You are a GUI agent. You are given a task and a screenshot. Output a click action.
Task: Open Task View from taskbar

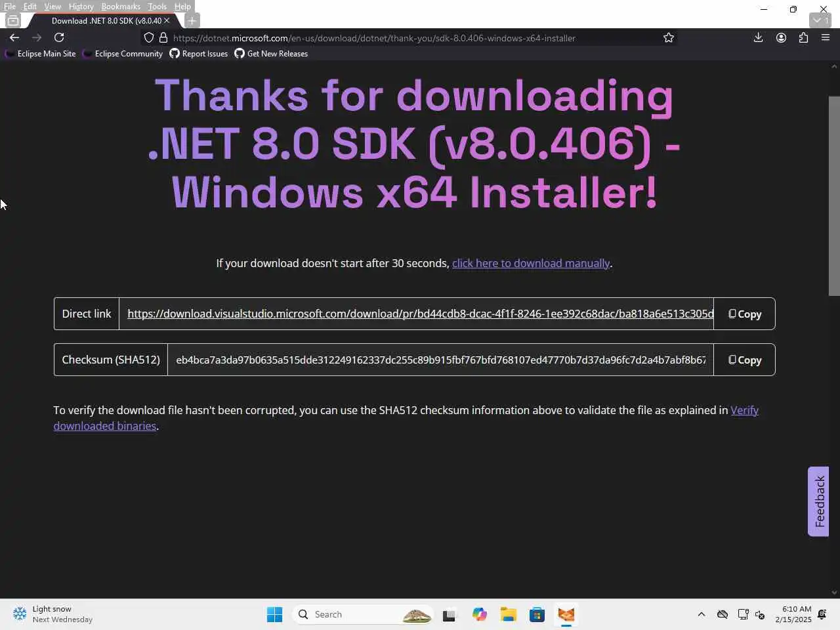[449, 614]
